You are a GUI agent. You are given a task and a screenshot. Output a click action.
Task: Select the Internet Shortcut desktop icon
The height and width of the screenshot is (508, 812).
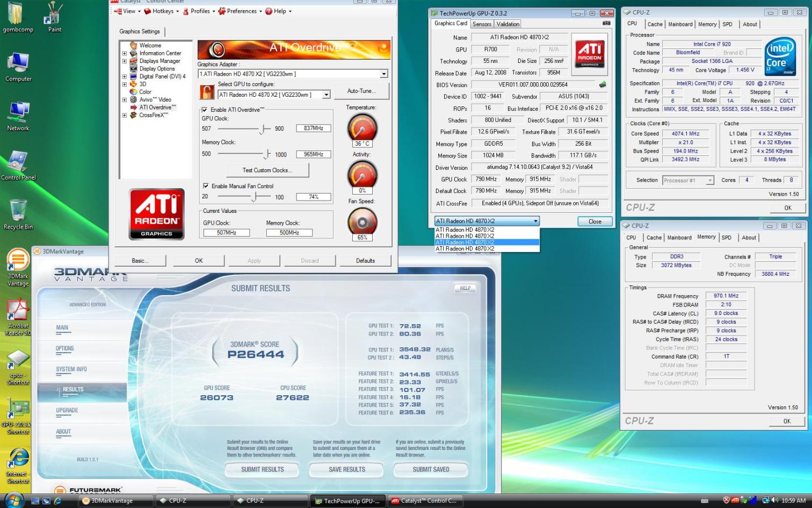[x=18, y=466]
